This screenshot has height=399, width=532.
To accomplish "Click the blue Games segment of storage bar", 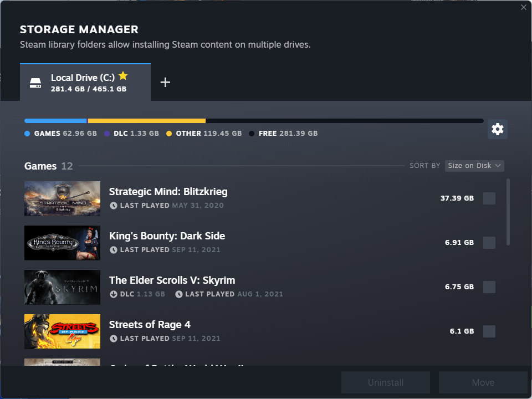I will click(x=55, y=121).
